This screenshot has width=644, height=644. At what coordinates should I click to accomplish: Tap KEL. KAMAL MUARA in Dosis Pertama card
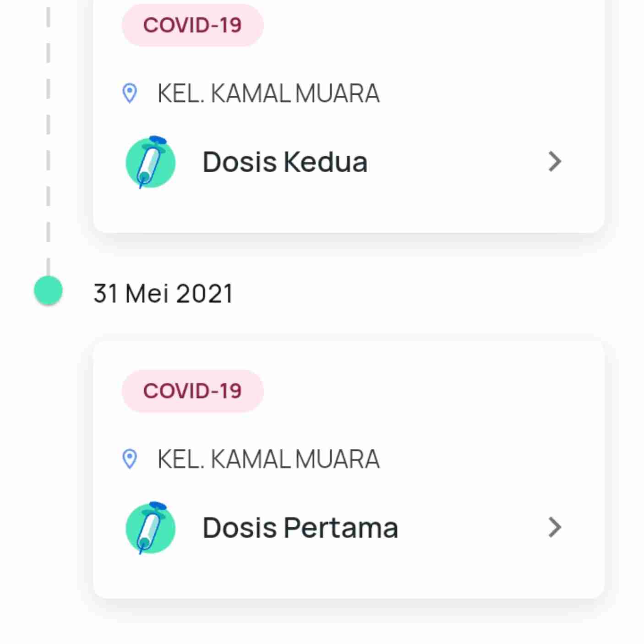click(268, 459)
